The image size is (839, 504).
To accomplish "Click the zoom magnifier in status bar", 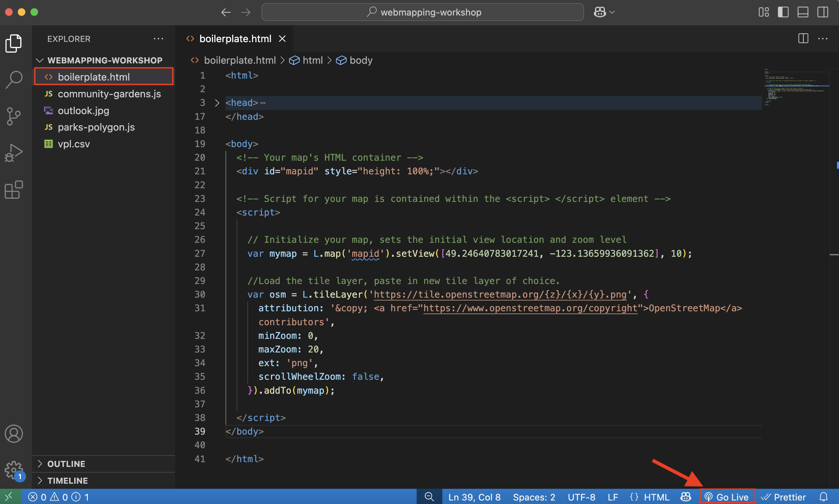I will pos(429,497).
